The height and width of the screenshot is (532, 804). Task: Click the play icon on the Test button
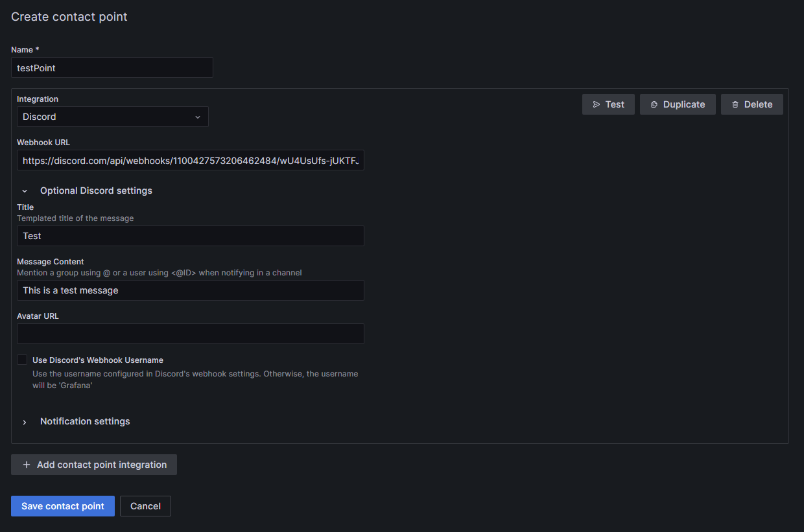pyautogui.click(x=597, y=104)
